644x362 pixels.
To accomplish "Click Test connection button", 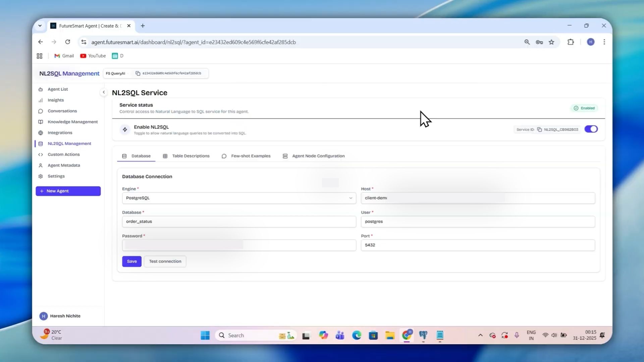I will (x=165, y=261).
